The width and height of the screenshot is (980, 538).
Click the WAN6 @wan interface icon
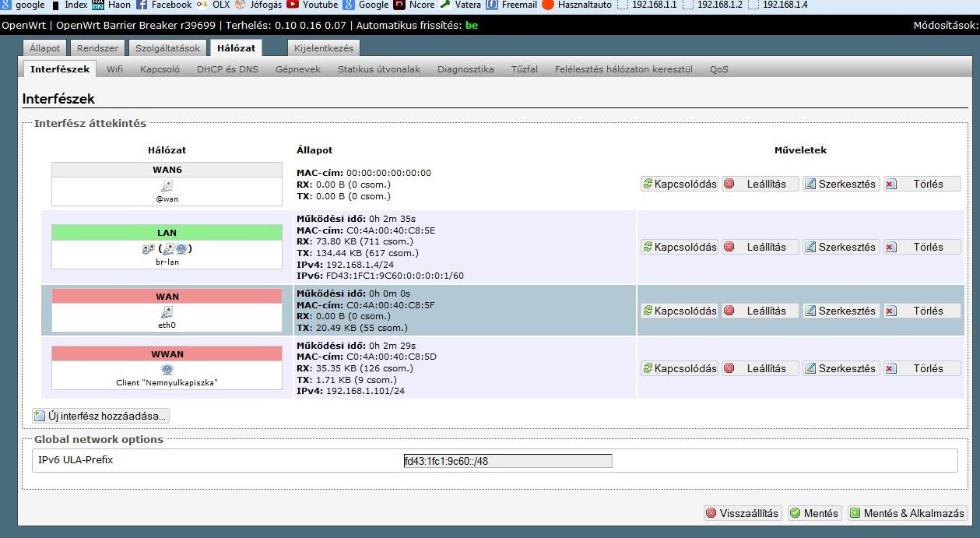[167, 186]
